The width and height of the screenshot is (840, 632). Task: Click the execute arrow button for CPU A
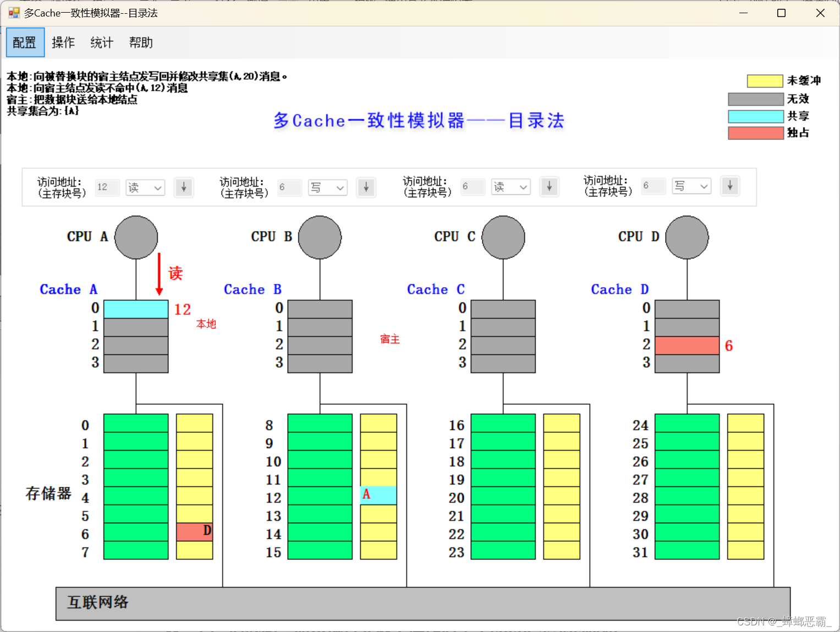click(184, 188)
